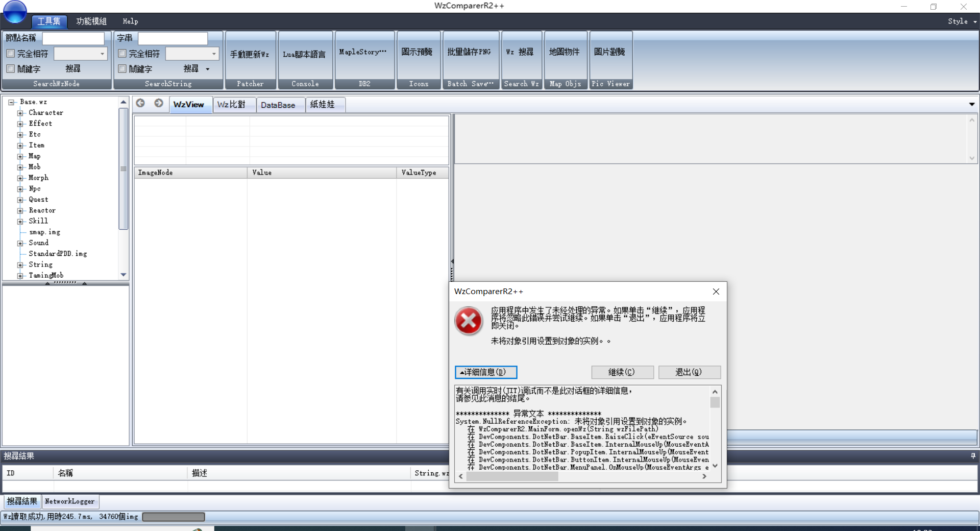Select the 功能模組 ribbon tab
Image resolution: width=980 pixels, height=531 pixels.
coord(91,21)
